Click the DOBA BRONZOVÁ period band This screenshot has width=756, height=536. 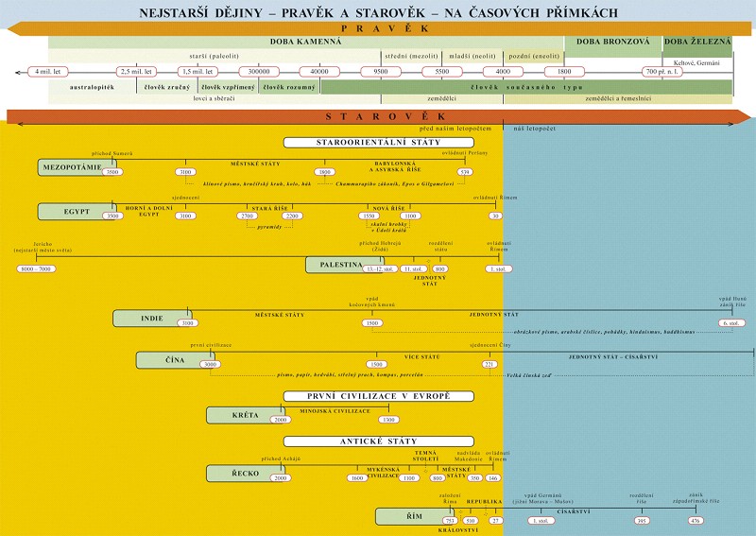pos(612,46)
